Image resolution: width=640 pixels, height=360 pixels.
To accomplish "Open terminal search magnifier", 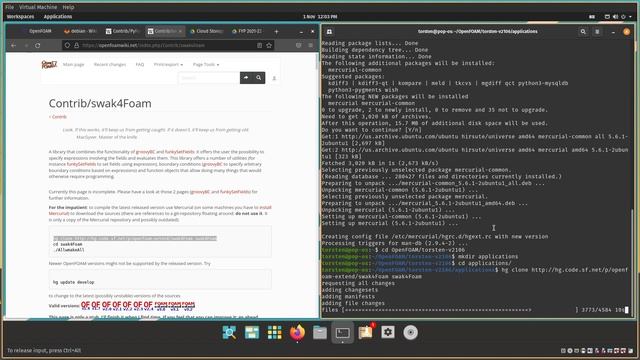I will (x=583, y=31).
